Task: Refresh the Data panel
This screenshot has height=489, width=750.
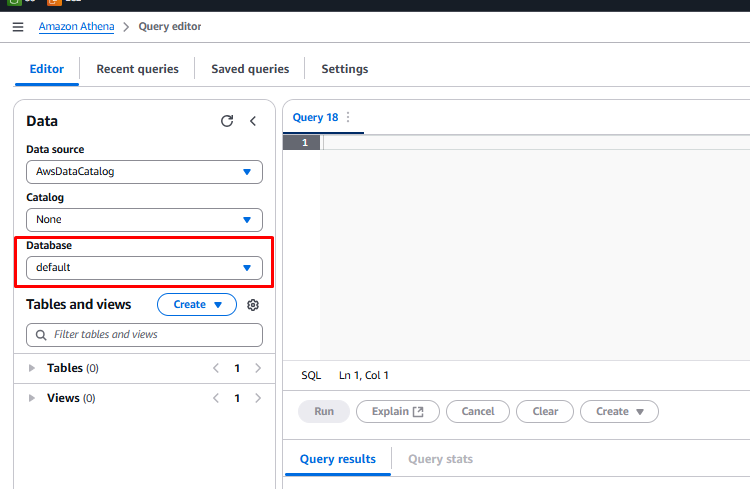Action: [227, 121]
